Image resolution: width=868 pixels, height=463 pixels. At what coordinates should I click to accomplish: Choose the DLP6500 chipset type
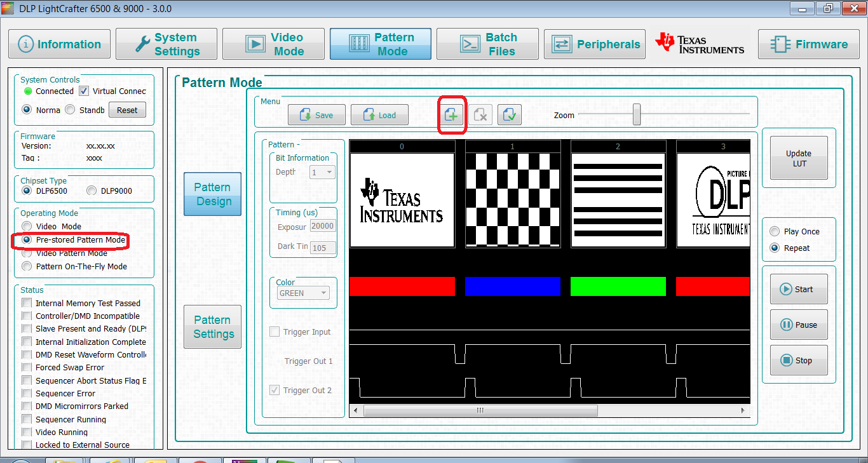point(27,191)
